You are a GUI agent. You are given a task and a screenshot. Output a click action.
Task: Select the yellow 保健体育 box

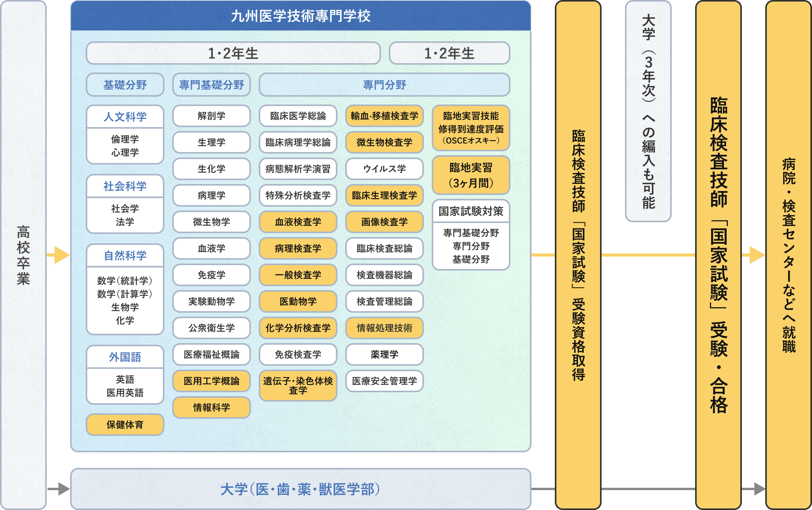point(125,425)
